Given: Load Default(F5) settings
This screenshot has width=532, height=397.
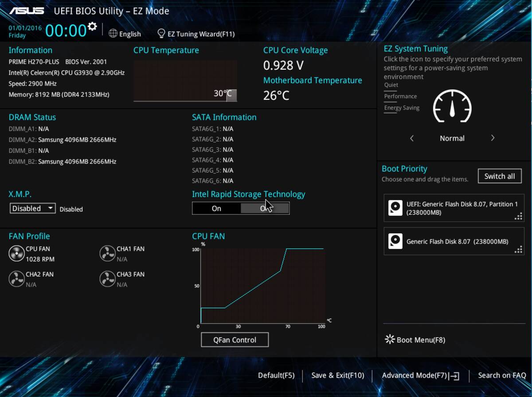Looking at the screenshot, I should (276, 375).
